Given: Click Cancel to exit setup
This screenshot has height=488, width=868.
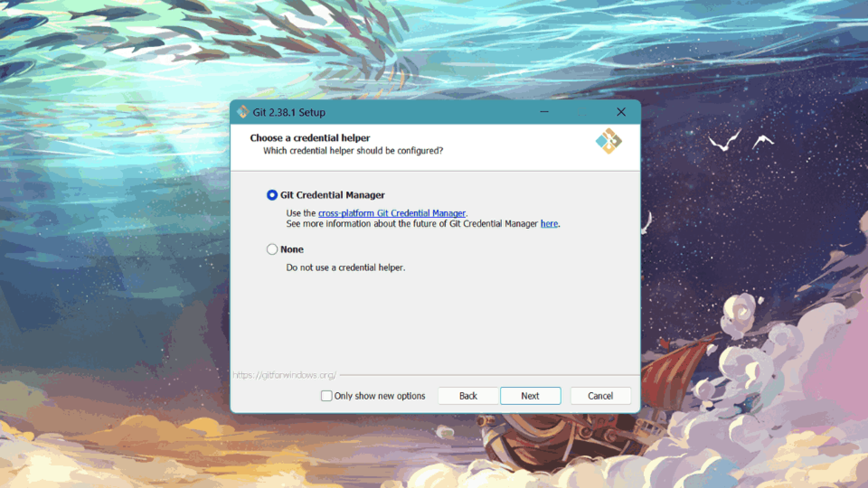Looking at the screenshot, I should (x=600, y=395).
